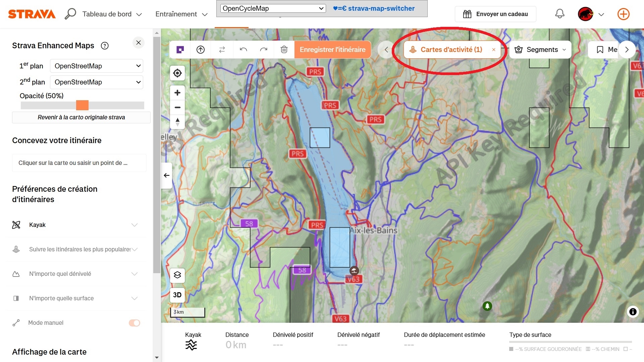The image size is (644, 362).
Task: Reverse route direction icon
Action: pos(222,50)
